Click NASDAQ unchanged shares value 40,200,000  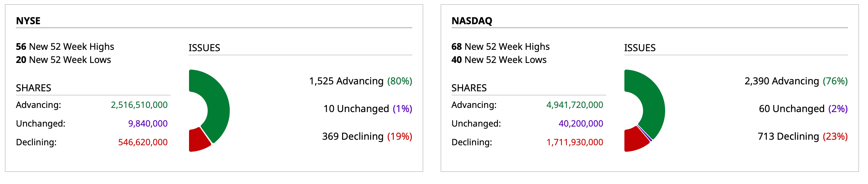click(x=581, y=123)
